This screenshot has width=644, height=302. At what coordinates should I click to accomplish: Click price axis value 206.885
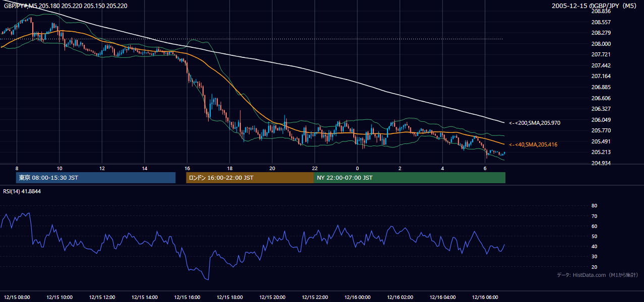coord(601,87)
